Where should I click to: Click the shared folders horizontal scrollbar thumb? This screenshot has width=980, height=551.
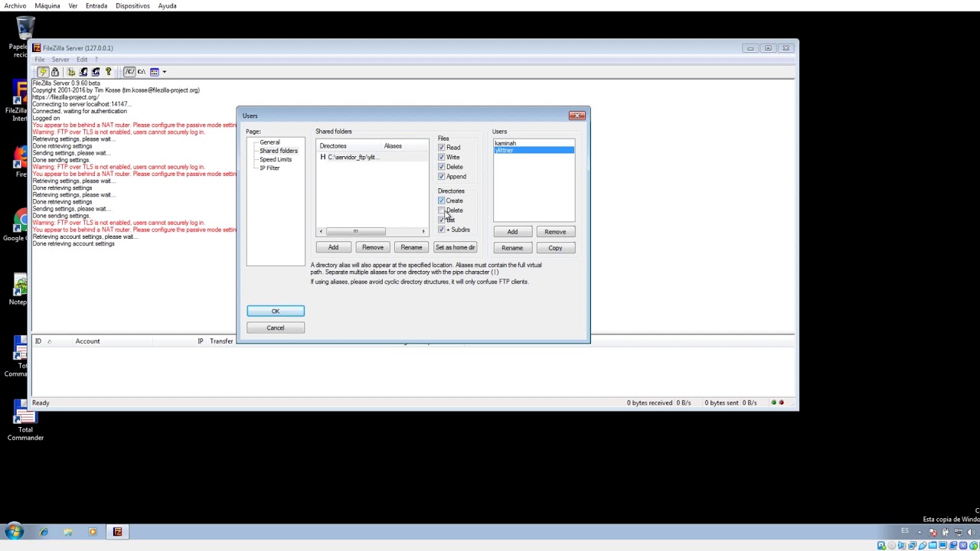point(355,231)
